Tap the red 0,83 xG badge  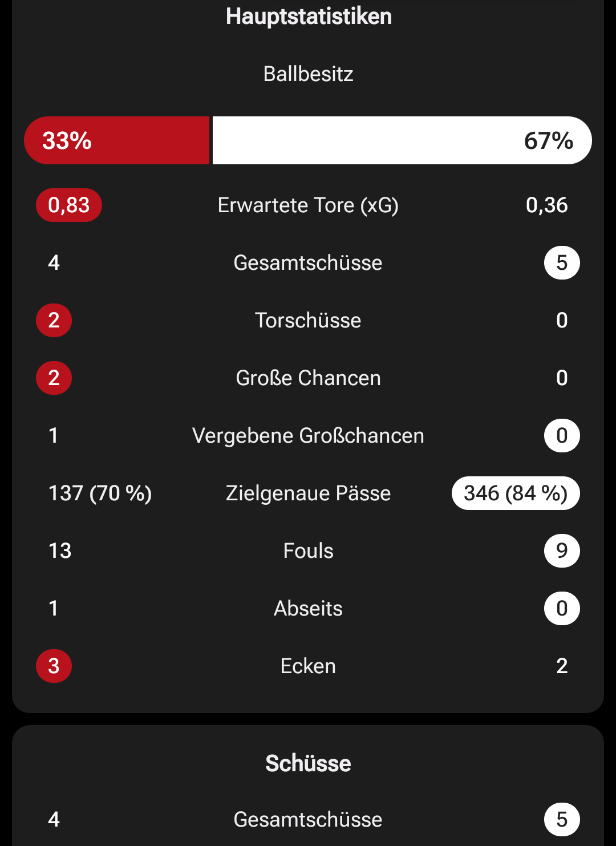(69, 205)
